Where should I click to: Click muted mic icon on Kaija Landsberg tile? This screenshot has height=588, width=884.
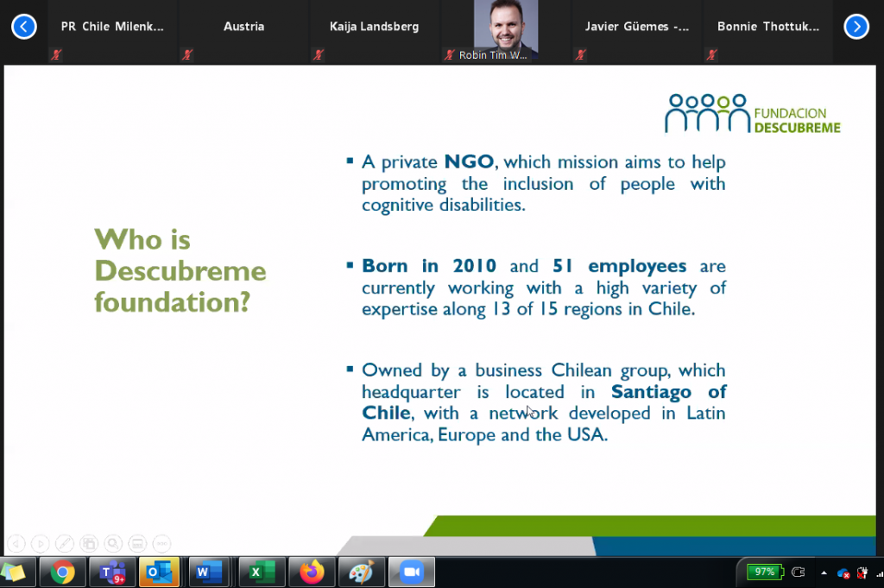coord(319,54)
